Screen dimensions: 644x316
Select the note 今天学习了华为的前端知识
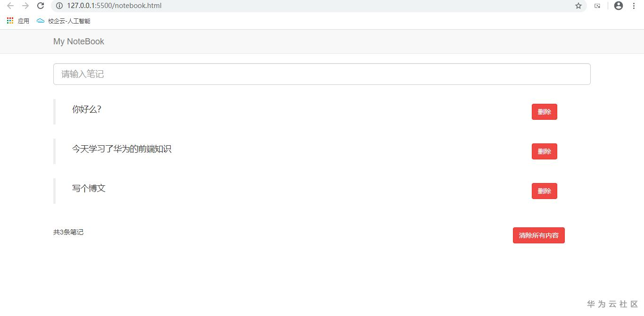[122, 149]
